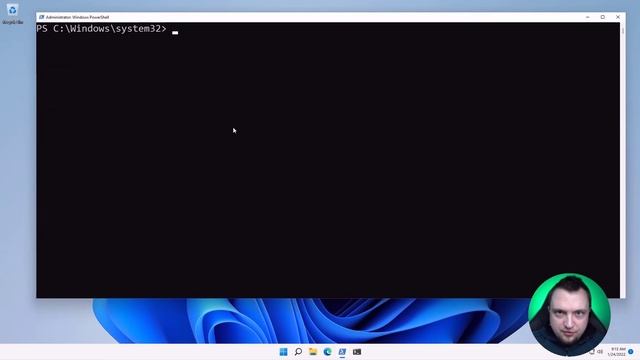Open the Terminal icon on the taskbar
The image size is (640, 360).
tap(357, 352)
